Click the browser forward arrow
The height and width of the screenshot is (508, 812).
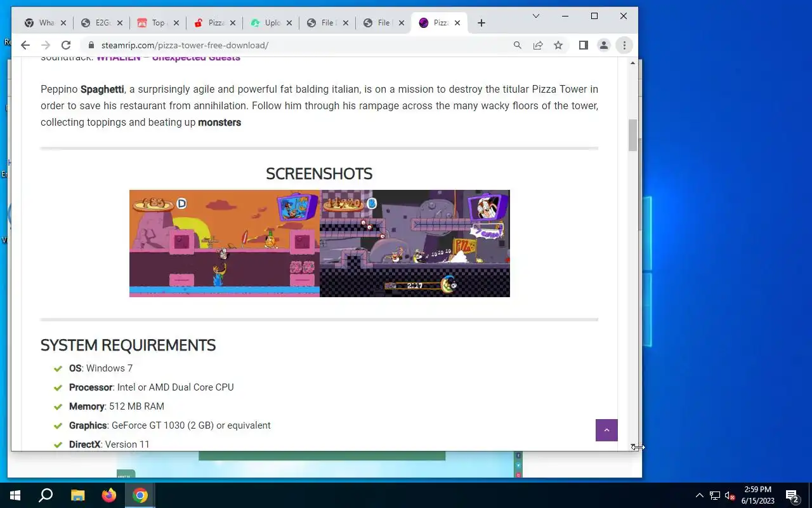pyautogui.click(x=46, y=45)
